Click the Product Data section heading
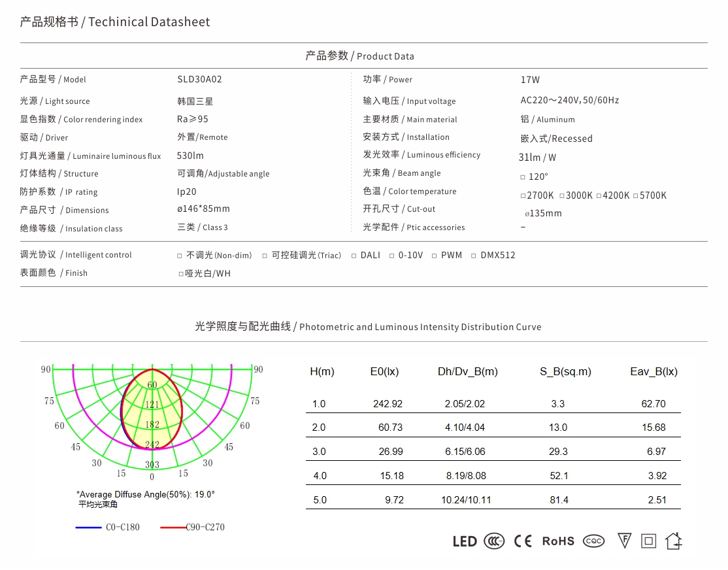The height and width of the screenshot is (570, 728). [359, 56]
